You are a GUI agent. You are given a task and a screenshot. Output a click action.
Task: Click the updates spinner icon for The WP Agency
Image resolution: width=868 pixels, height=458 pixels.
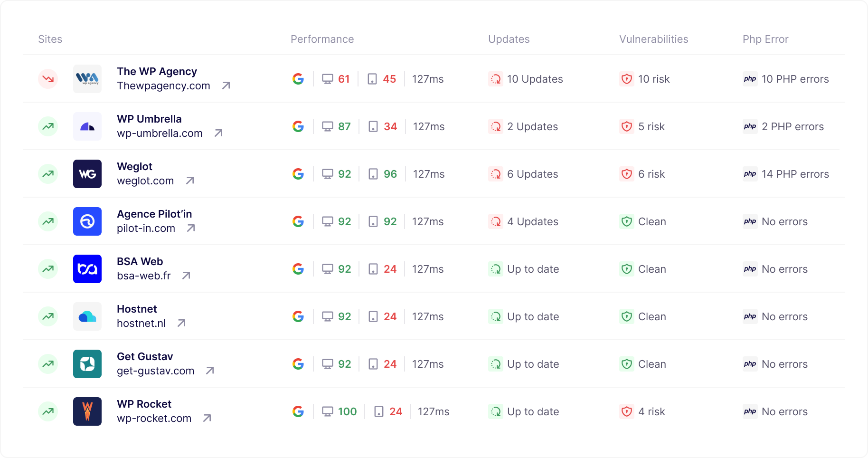pyautogui.click(x=495, y=79)
